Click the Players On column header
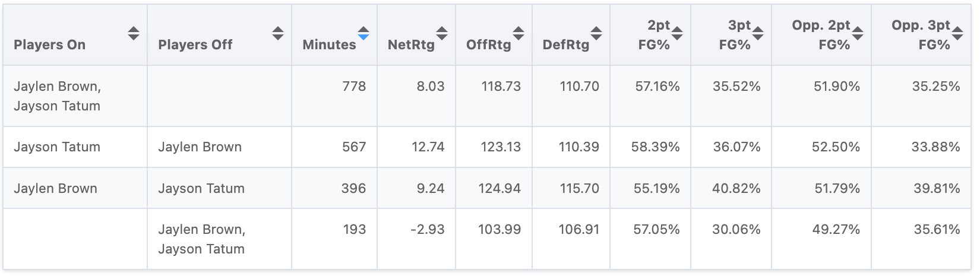The height and width of the screenshot is (279, 980). pos(50,45)
